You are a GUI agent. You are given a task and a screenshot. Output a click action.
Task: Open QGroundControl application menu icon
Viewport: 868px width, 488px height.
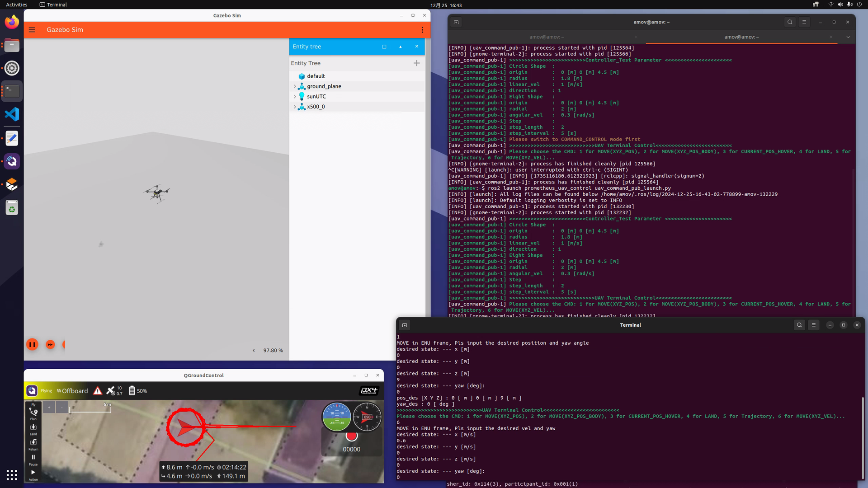(x=32, y=391)
